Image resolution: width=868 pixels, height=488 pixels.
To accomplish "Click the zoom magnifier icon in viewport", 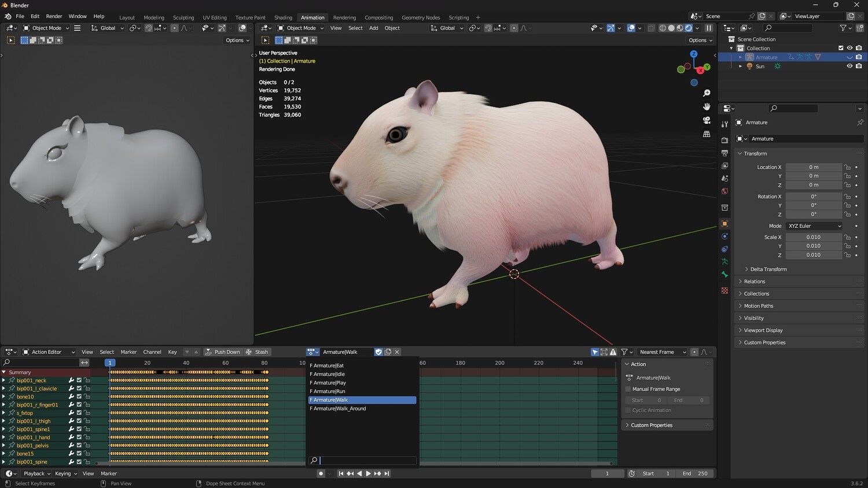I will [x=707, y=93].
